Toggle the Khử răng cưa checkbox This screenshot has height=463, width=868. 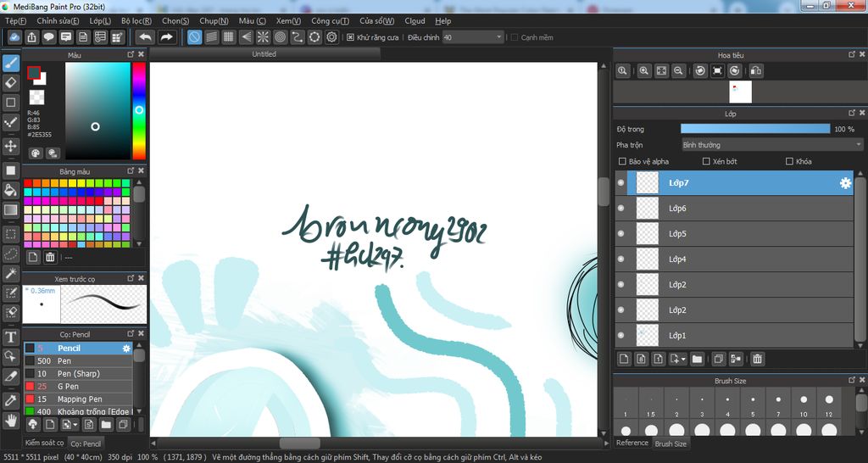351,37
